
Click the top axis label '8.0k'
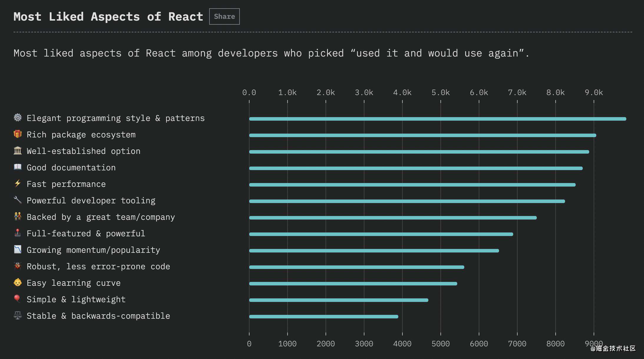[x=556, y=92]
